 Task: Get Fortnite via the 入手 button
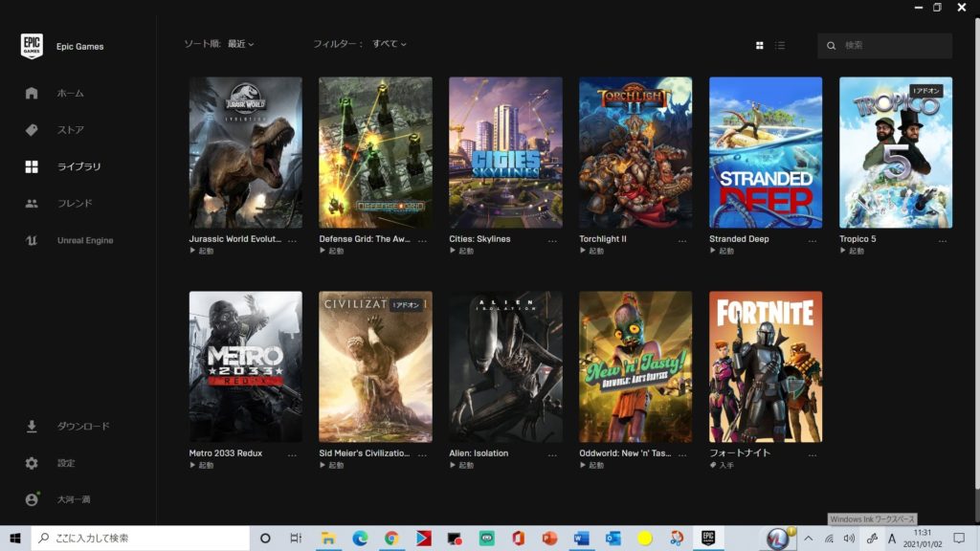(722, 466)
